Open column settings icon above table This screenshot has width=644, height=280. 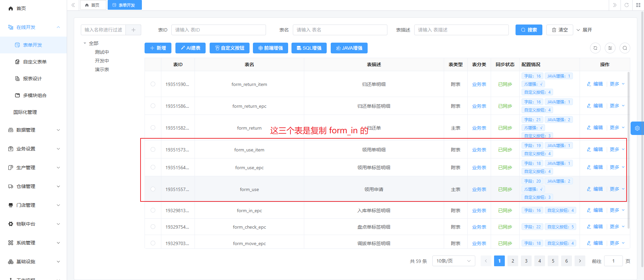(610, 48)
